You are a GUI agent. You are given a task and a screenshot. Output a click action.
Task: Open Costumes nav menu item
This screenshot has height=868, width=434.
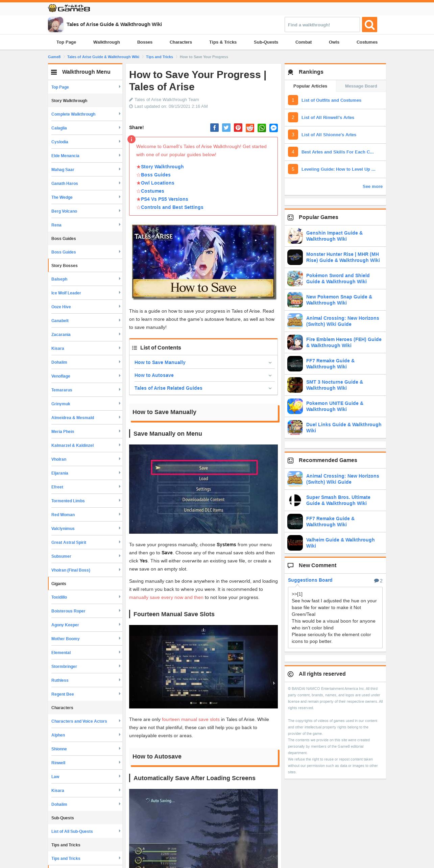click(x=367, y=42)
